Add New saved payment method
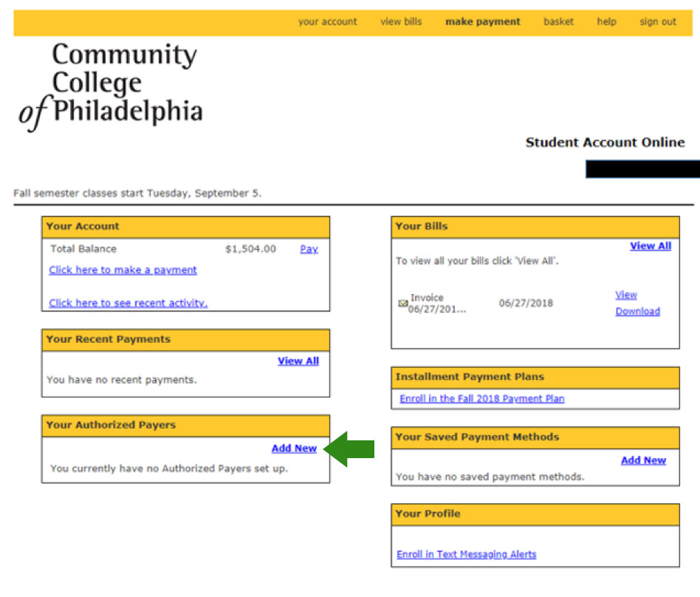 [x=643, y=460]
